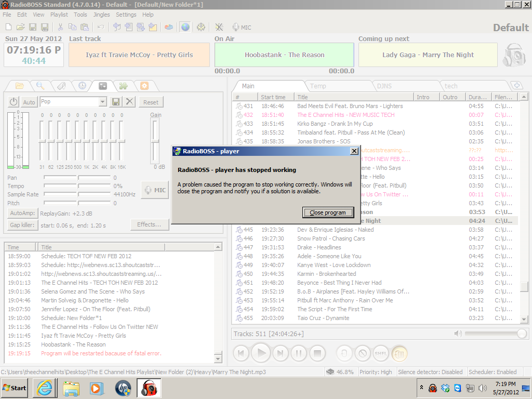Image resolution: width=532 pixels, height=399 pixels.
Task: Click the 31 Hz equalizer band slider
Action: tap(42, 140)
